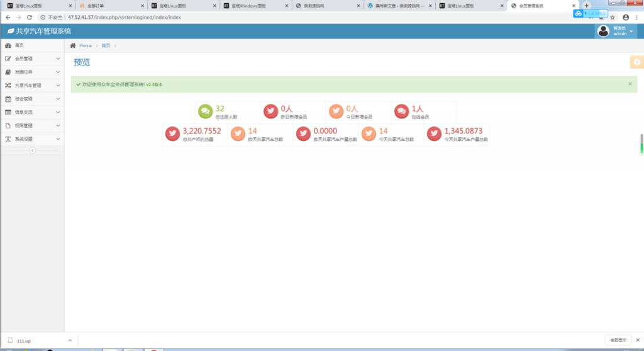Dismiss the green welcome alert banner

(630, 84)
